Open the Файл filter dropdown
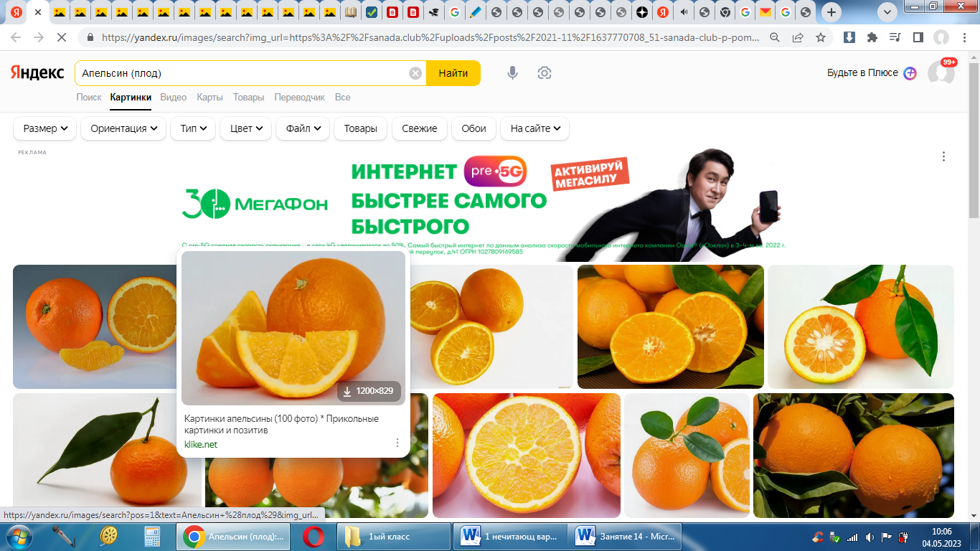The image size is (980, 551). tap(303, 128)
